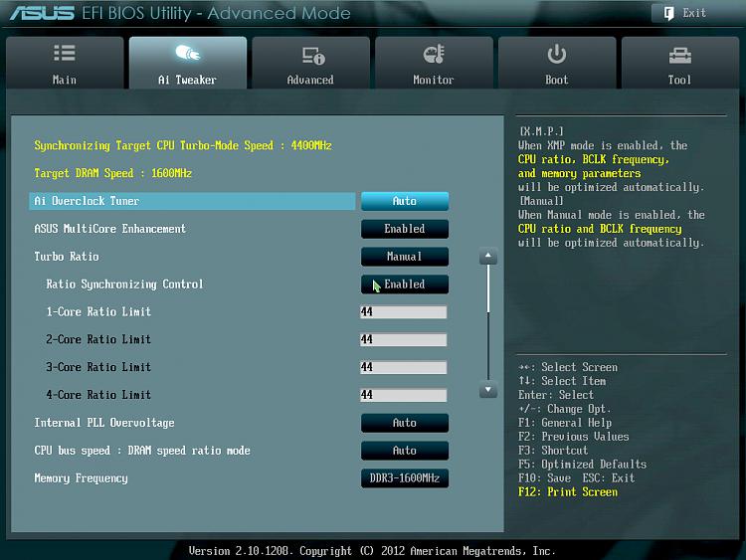Viewport: 746px width, 560px height.
Task: Click the Ai Tweaker rocket icon
Action: coord(187,53)
